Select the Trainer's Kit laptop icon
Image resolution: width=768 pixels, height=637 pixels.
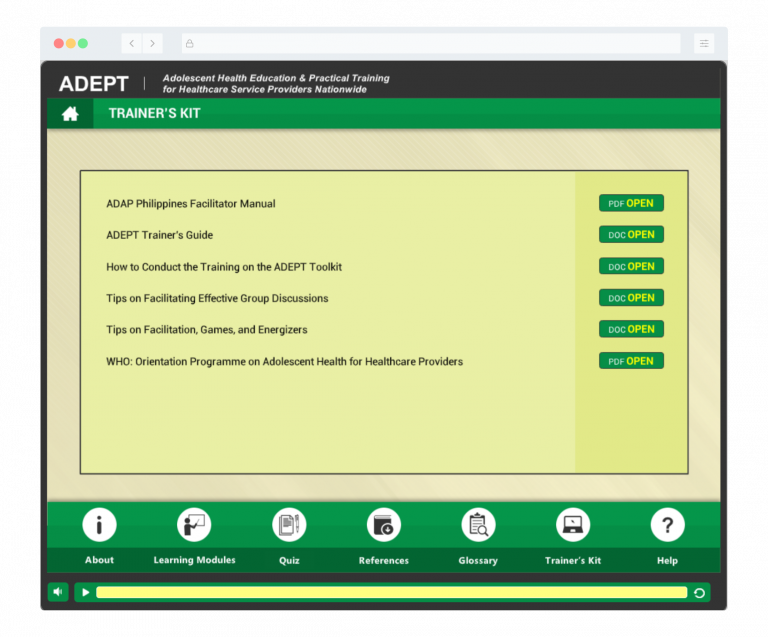[x=573, y=525]
